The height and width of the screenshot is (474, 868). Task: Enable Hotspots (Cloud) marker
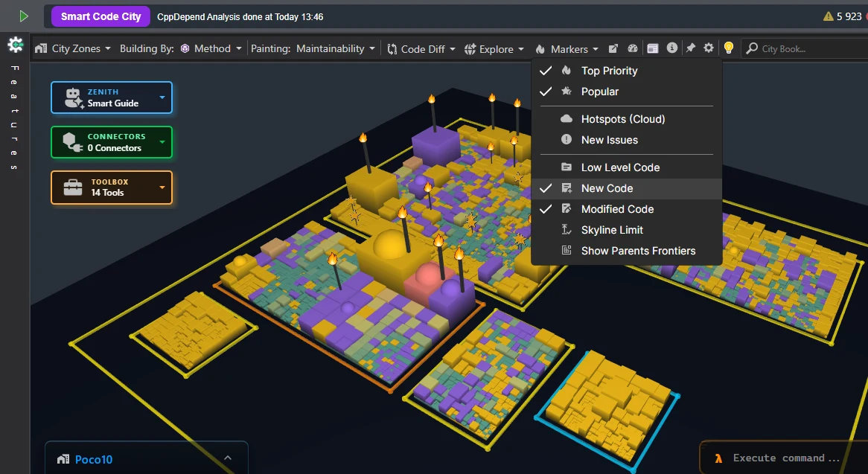(626, 119)
